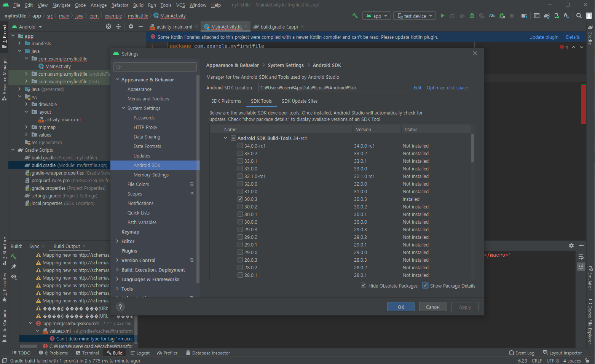Check the 33.0.2 build tools checkbox
This screenshot has height=364, width=595.
click(240, 153)
